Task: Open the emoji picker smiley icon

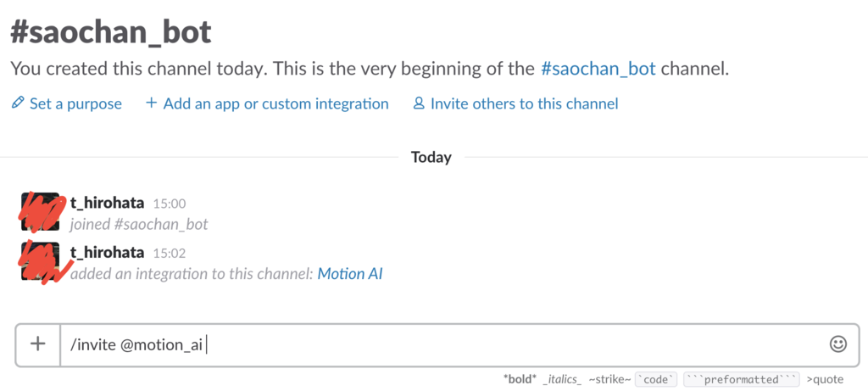Action: click(x=837, y=344)
